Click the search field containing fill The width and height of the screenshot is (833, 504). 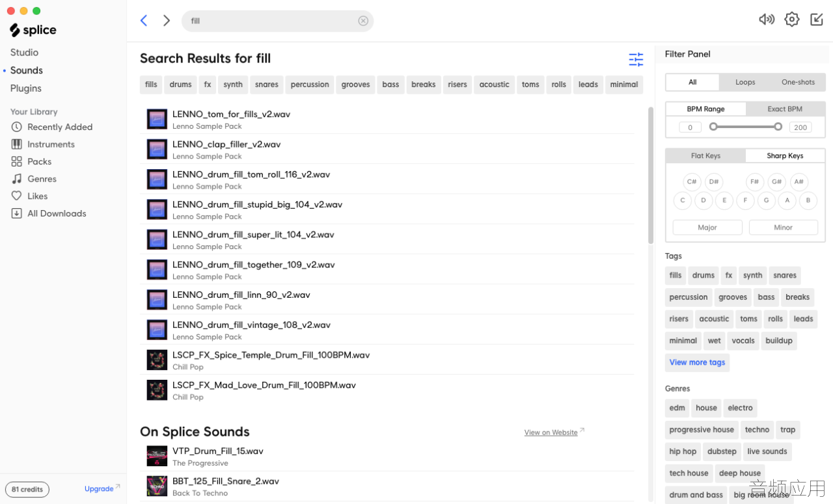click(277, 21)
